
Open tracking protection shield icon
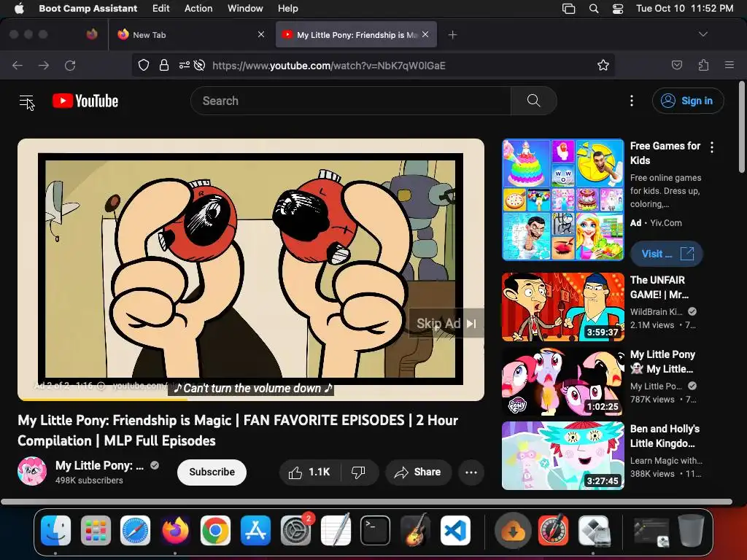point(144,65)
